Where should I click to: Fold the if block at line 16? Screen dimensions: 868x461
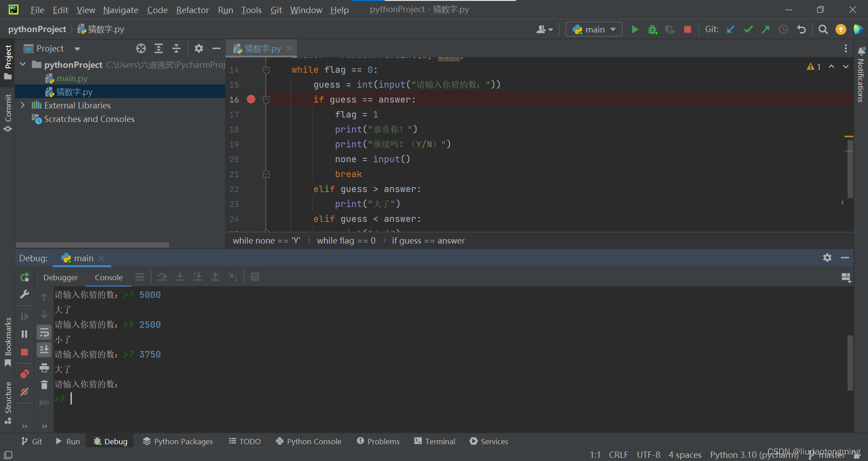[266, 99]
